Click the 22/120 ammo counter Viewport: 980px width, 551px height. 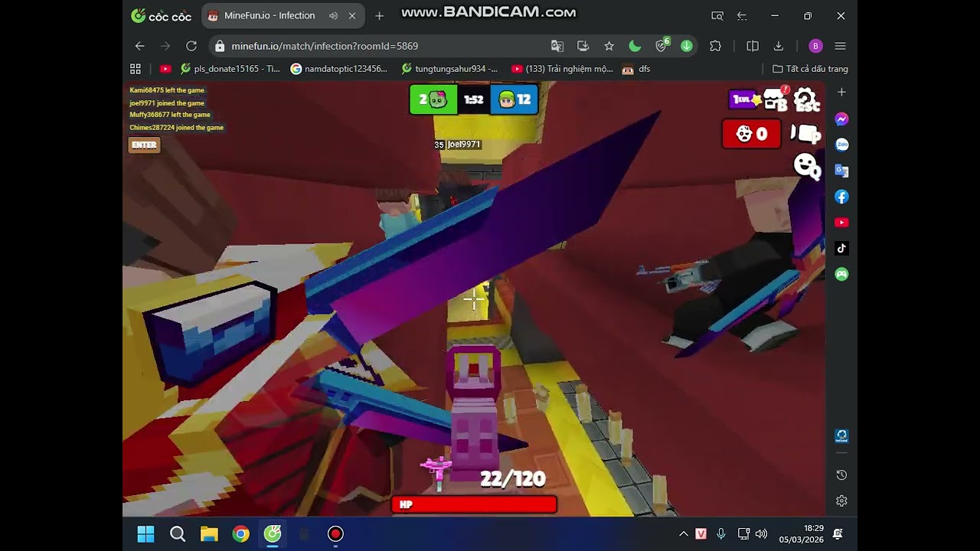tap(512, 479)
